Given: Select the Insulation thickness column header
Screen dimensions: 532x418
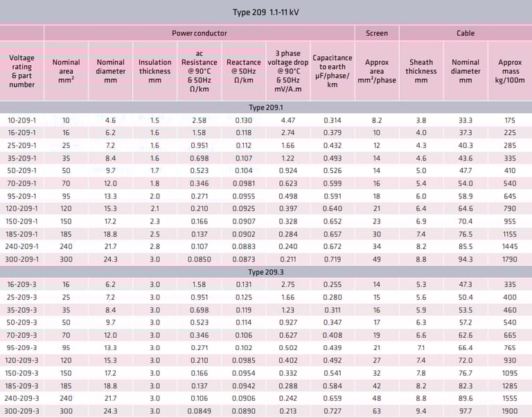Looking at the screenshot, I should [154, 71].
